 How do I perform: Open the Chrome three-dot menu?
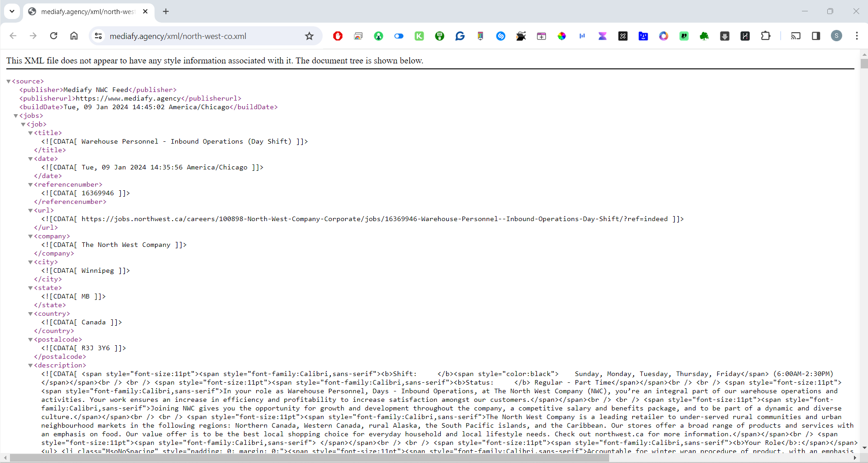tap(857, 36)
